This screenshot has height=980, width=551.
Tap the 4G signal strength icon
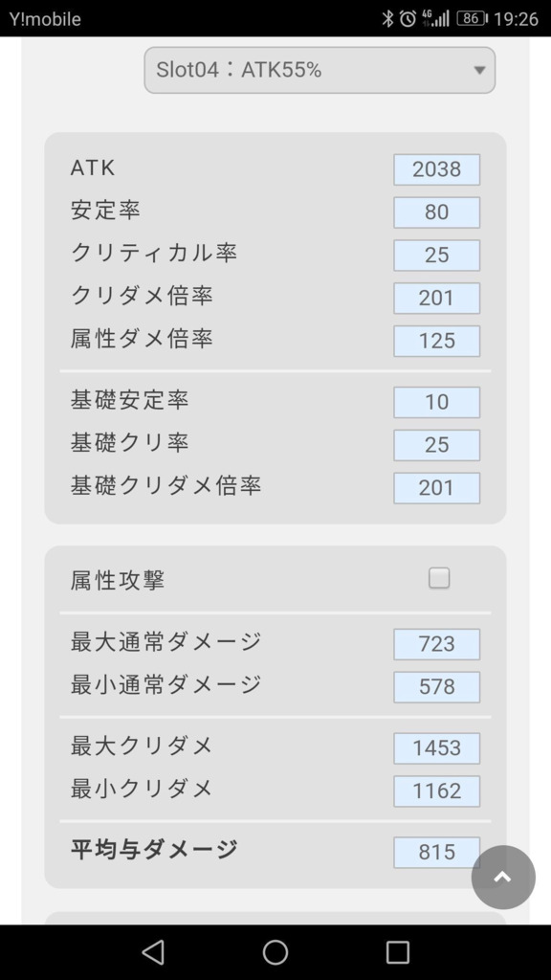tap(435, 19)
